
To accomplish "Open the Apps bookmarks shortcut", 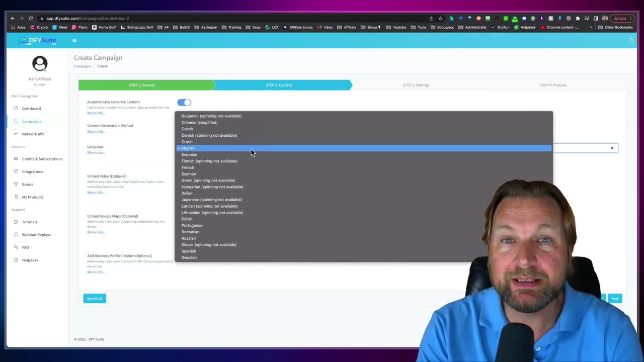I will 18,27.
